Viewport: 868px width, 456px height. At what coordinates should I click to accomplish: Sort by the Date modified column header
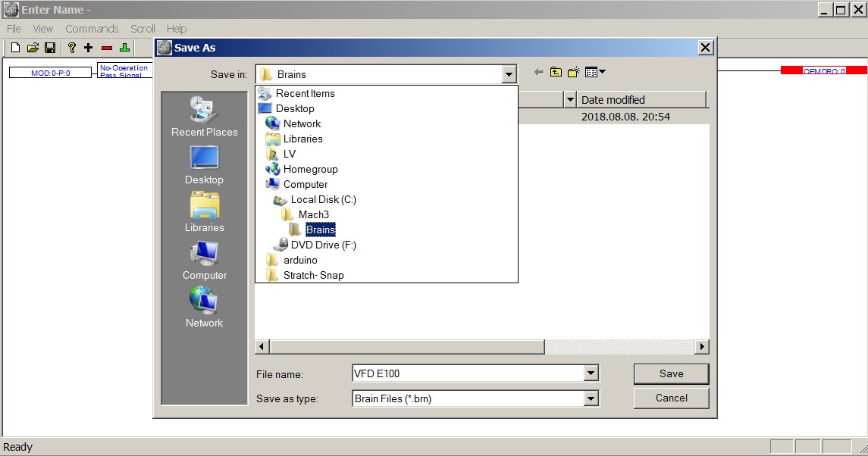point(641,100)
